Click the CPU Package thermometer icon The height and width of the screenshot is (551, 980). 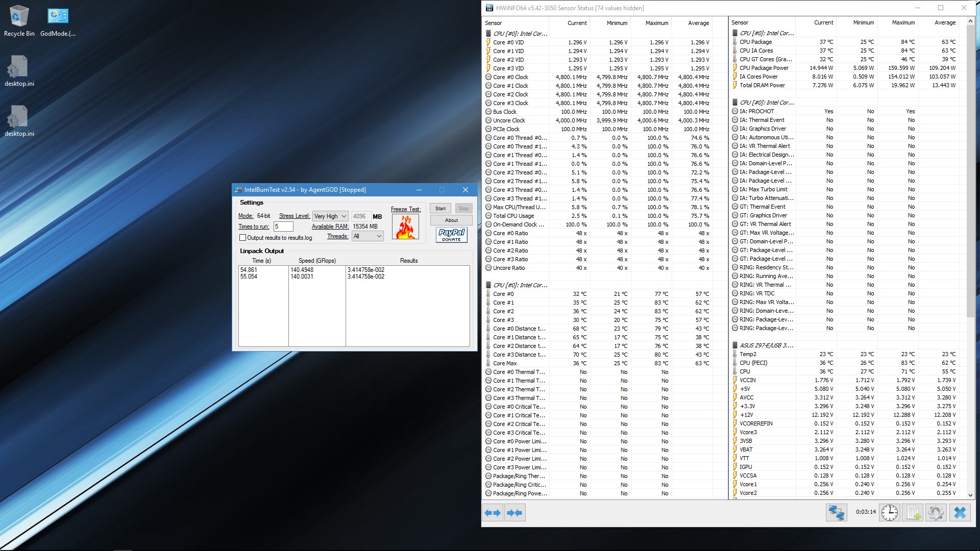(735, 42)
